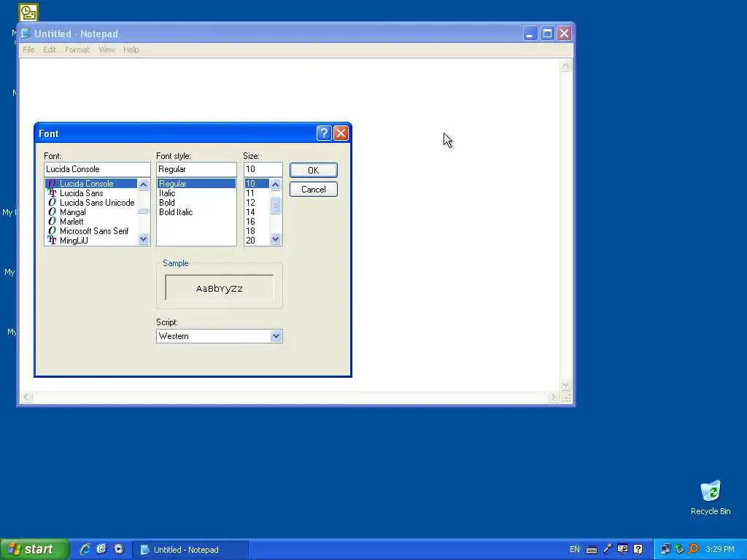Open the Script dropdown showing Western
747x560 pixels.
[x=276, y=335]
